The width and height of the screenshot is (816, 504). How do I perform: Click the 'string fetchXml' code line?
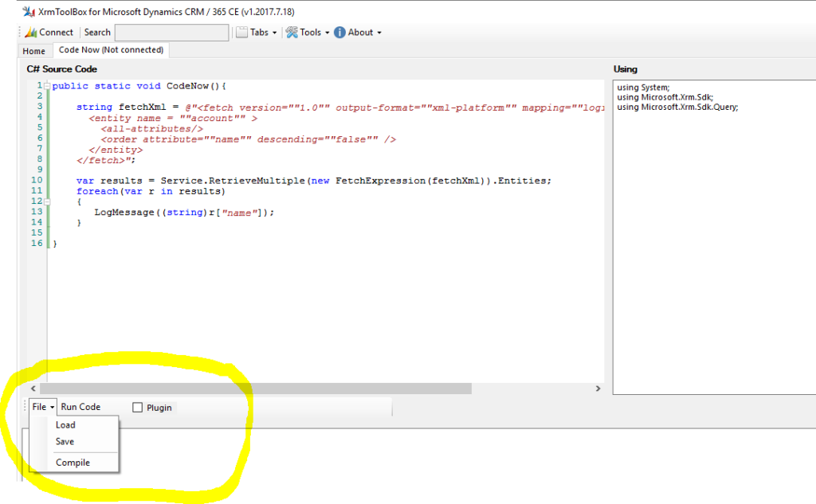point(340,107)
